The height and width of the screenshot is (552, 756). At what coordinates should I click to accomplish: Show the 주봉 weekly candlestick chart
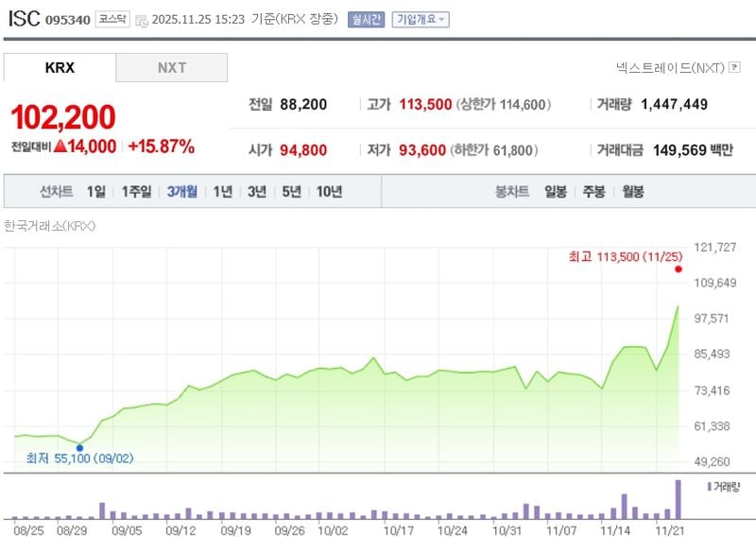(x=593, y=191)
